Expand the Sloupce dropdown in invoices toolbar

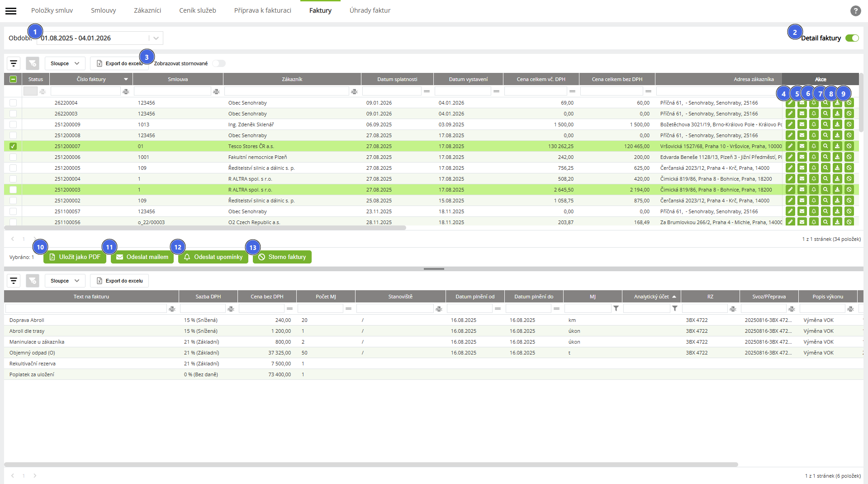65,63
